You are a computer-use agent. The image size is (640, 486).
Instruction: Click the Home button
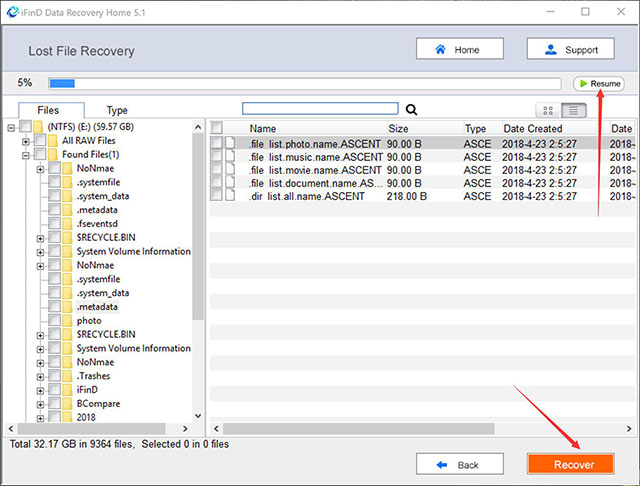[460, 49]
